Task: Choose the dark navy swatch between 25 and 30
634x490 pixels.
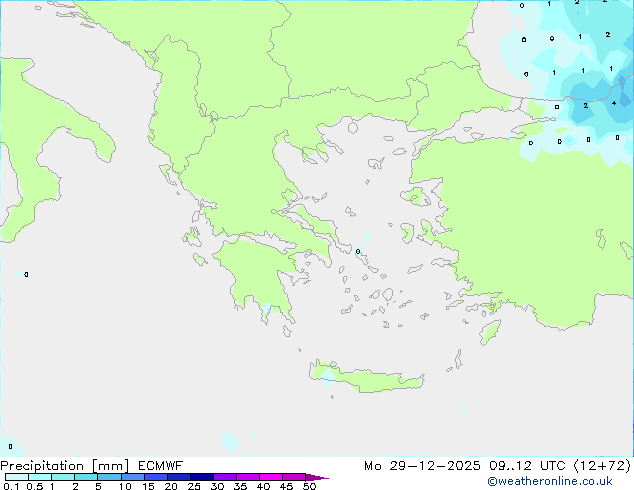Action: coord(202,477)
